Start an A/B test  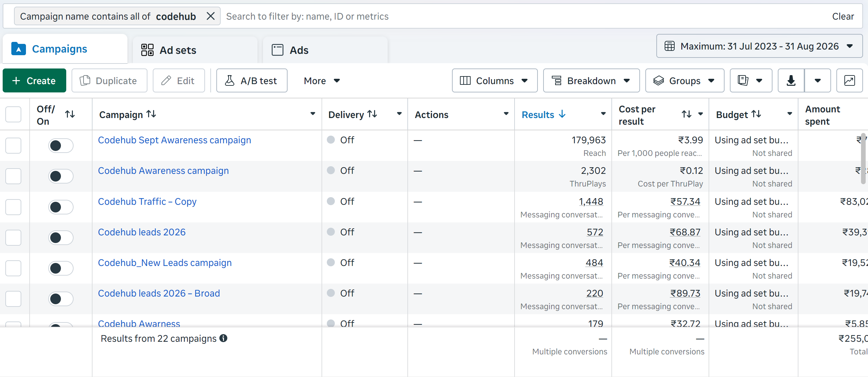[252, 81]
